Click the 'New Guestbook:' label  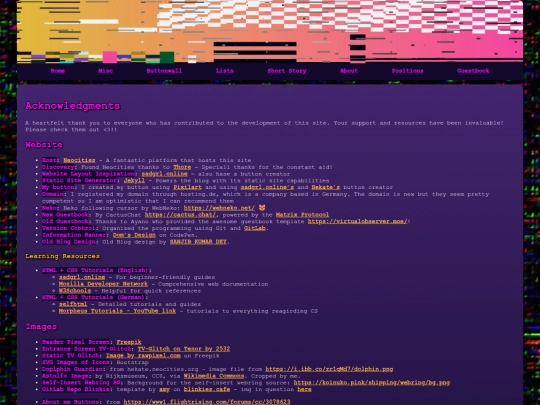point(67,215)
